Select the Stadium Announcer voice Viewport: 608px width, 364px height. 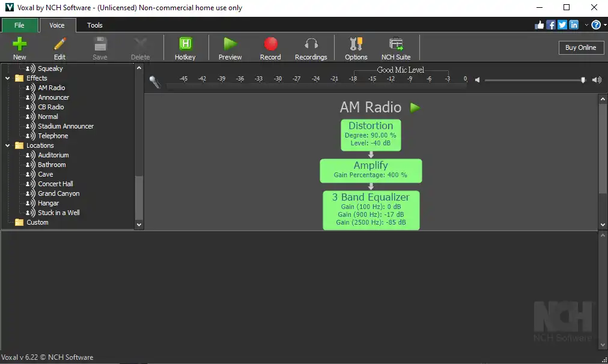coord(65,126)
